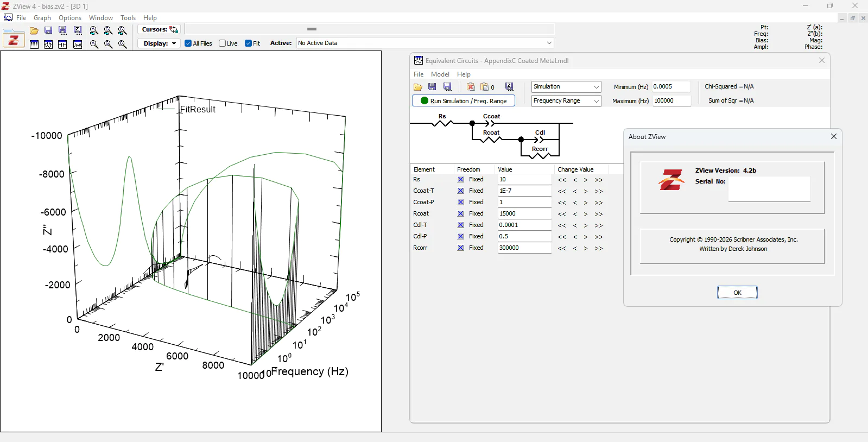Click the toolbar drag grip handle
The image size is (868, 442).
(x=312, y=29)
